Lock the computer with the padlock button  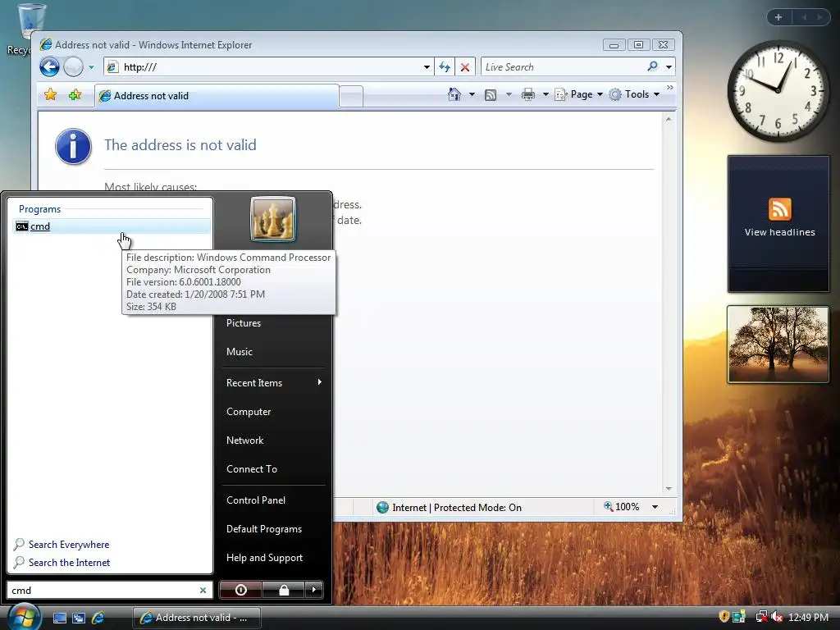click(x=283, y=590)
